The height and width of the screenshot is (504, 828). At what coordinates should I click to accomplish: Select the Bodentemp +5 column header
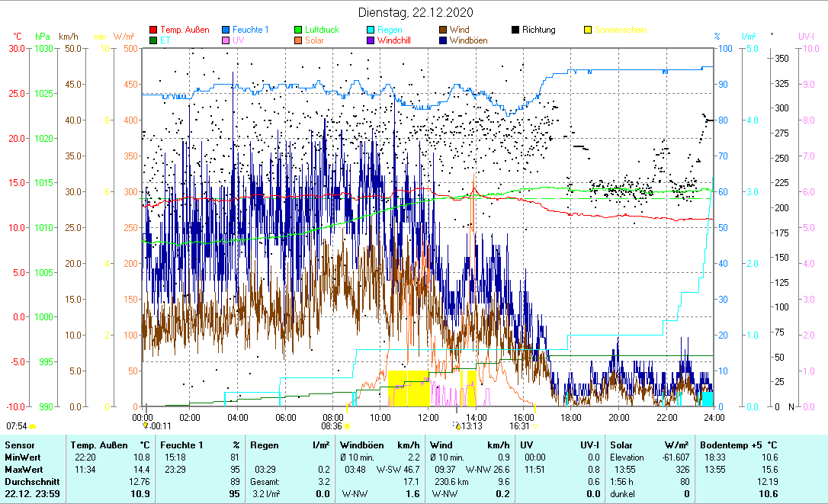(738, 445)
